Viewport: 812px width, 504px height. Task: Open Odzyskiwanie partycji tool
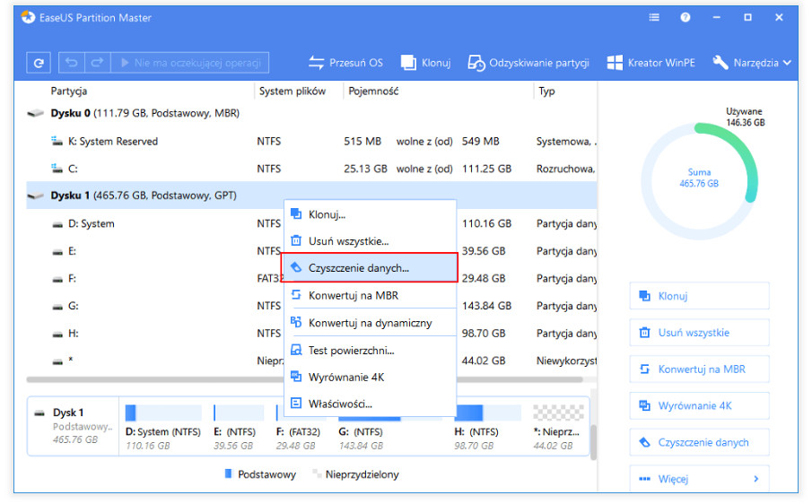tap(528, 63)
